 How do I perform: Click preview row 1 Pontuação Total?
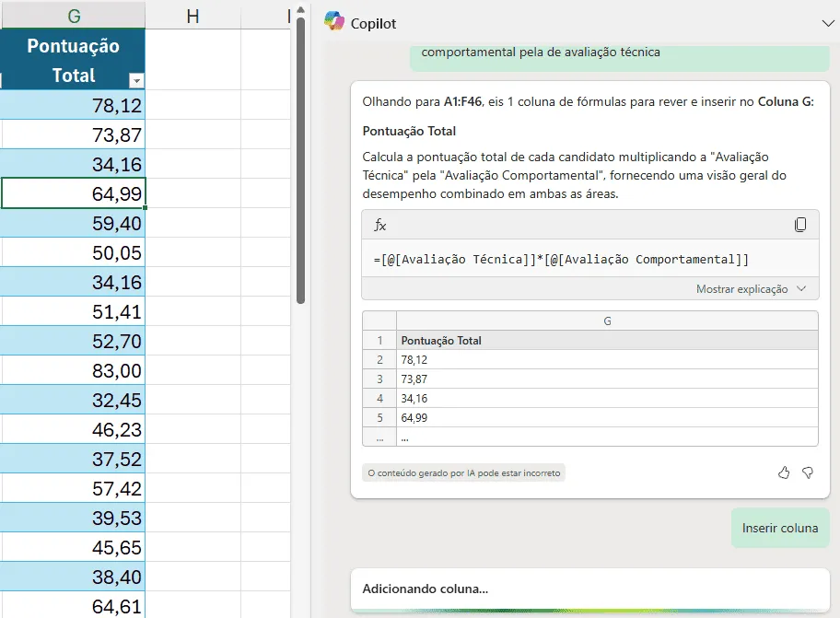click(607, 340)
